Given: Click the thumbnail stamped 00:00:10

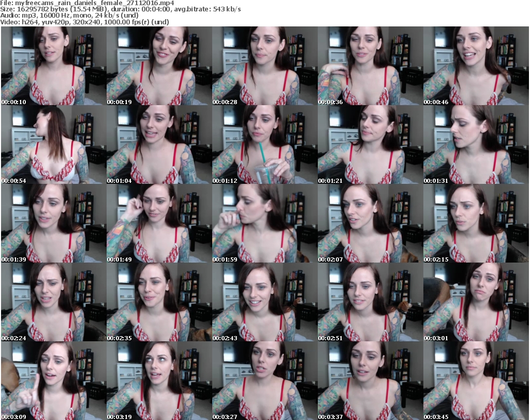Looking at the screenshot, I should [53, 66].
